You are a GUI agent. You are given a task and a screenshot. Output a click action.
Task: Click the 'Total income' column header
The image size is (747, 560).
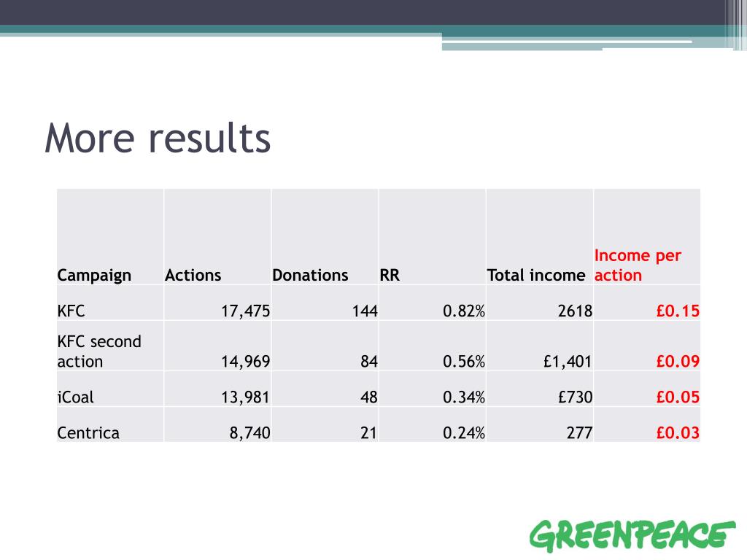(x=536, y=275)
